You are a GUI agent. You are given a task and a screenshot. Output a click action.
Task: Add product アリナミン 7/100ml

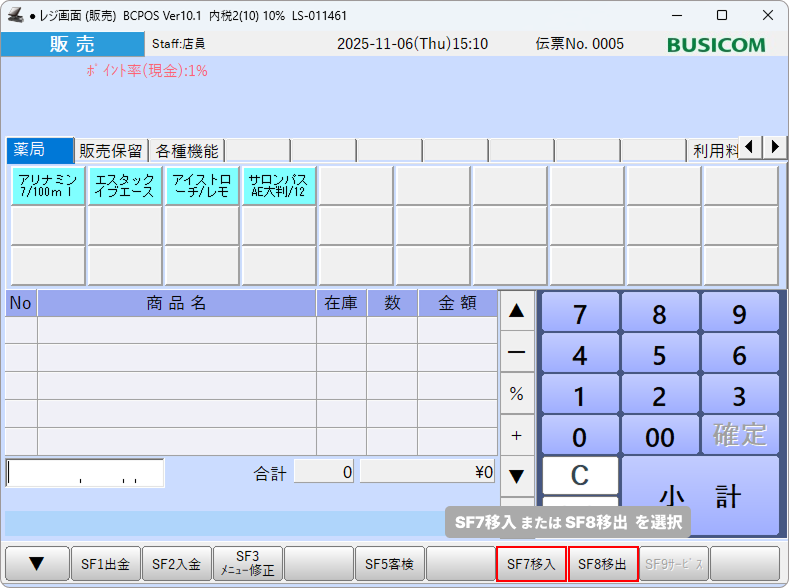coord(48,185)
